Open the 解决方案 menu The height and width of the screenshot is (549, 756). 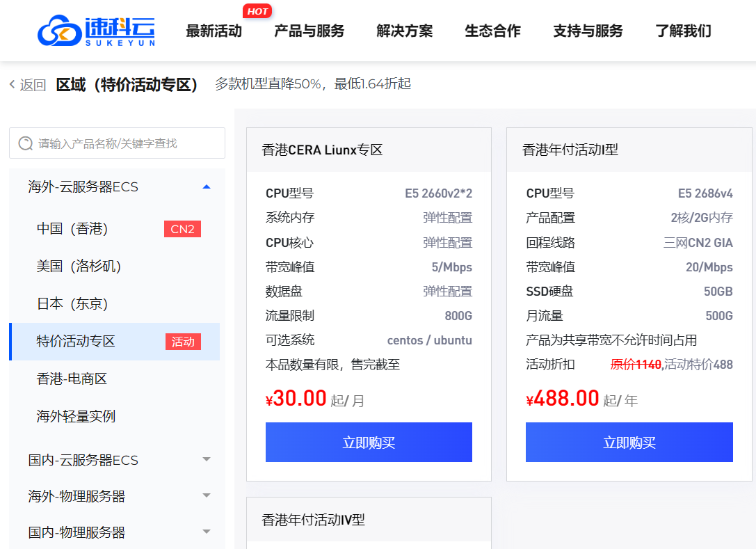pos(404,31)
